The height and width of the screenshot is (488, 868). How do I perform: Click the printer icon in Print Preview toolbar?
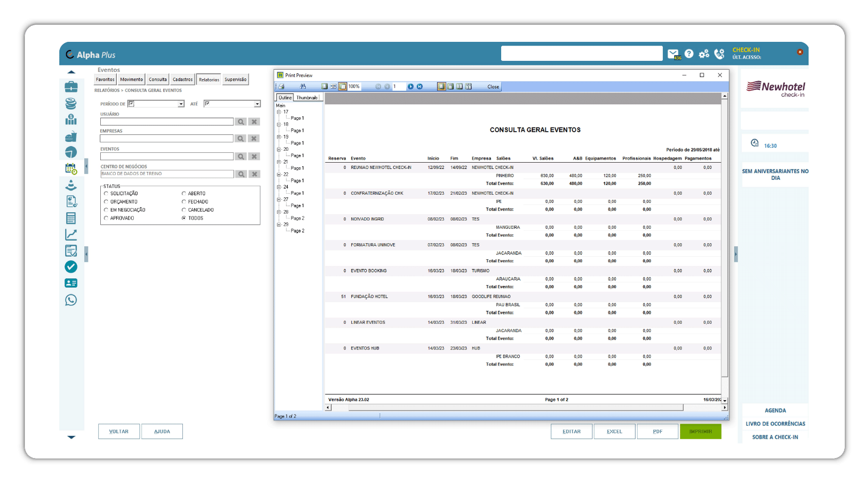coord(282,87)
